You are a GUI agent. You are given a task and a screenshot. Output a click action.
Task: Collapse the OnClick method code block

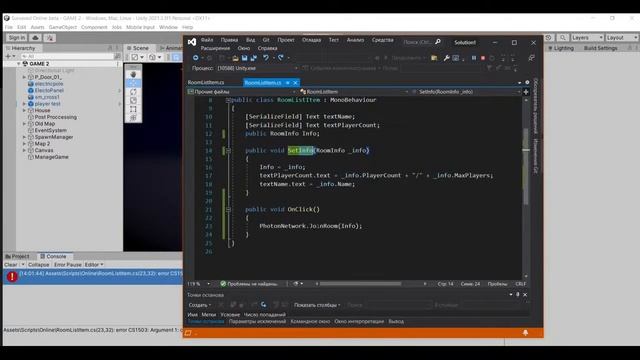(x=228, y=209)
